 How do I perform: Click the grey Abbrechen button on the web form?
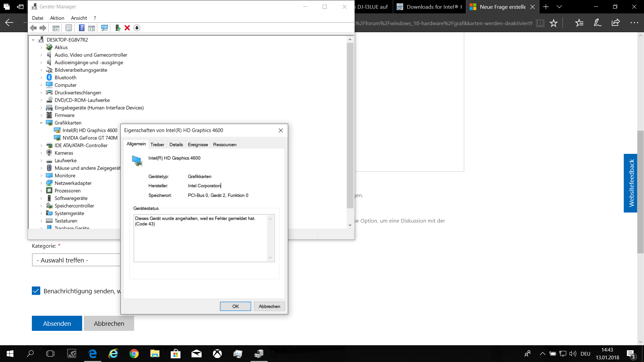click(109, 323)
